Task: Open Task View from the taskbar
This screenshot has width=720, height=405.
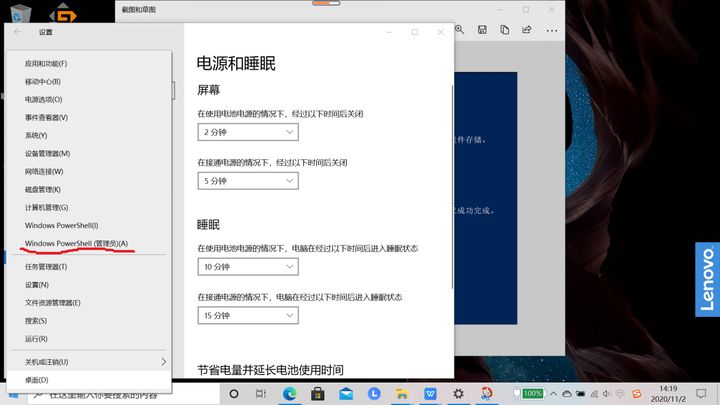Action: [x=260, y=394]
